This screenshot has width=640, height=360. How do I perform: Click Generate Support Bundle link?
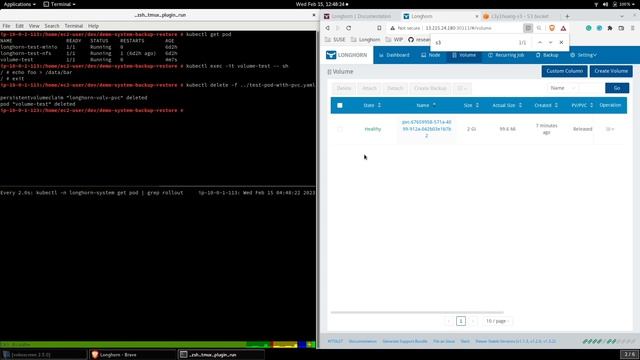(x=404, y=341)
